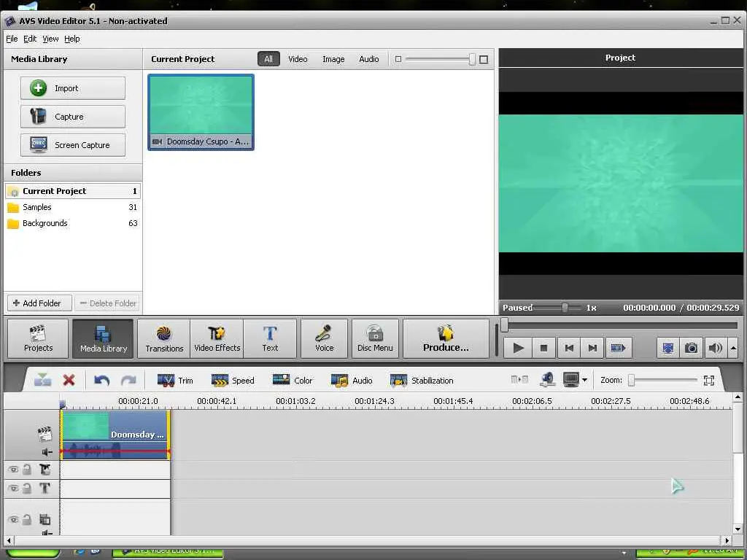Open the Samples folder
Screen dimensions: 747x560
click(73, 207)
